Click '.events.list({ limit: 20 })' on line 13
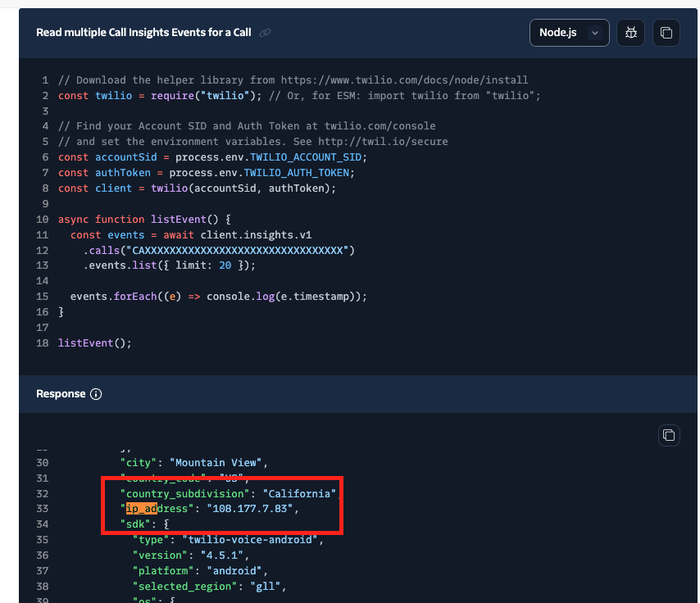The width and height of the screenshot is (700, 603). 166,265
